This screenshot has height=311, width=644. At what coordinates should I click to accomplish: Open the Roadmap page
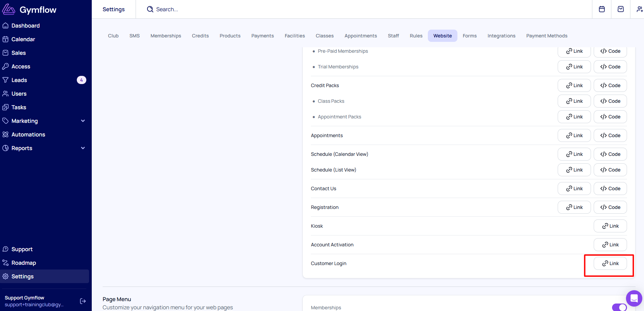[24, 263]
